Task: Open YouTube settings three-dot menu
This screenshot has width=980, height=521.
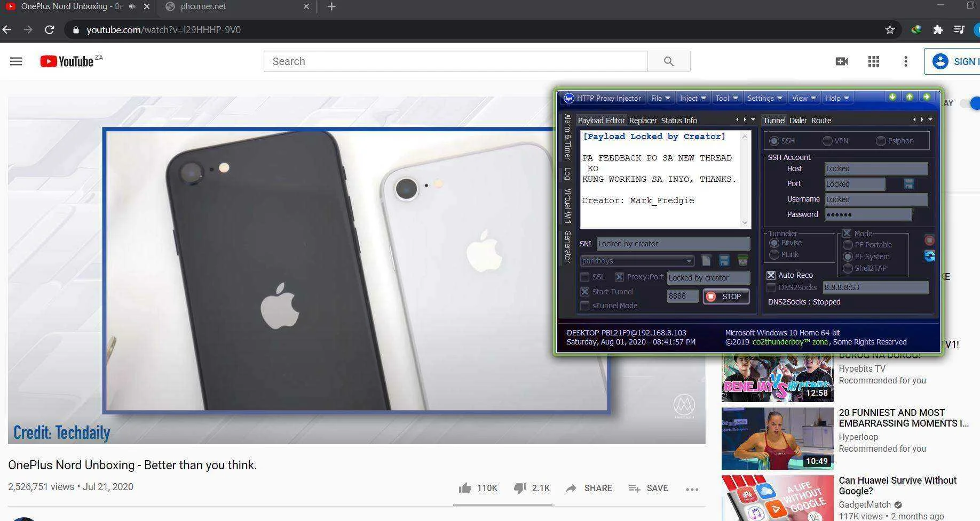Action: [x=906, y=61]
